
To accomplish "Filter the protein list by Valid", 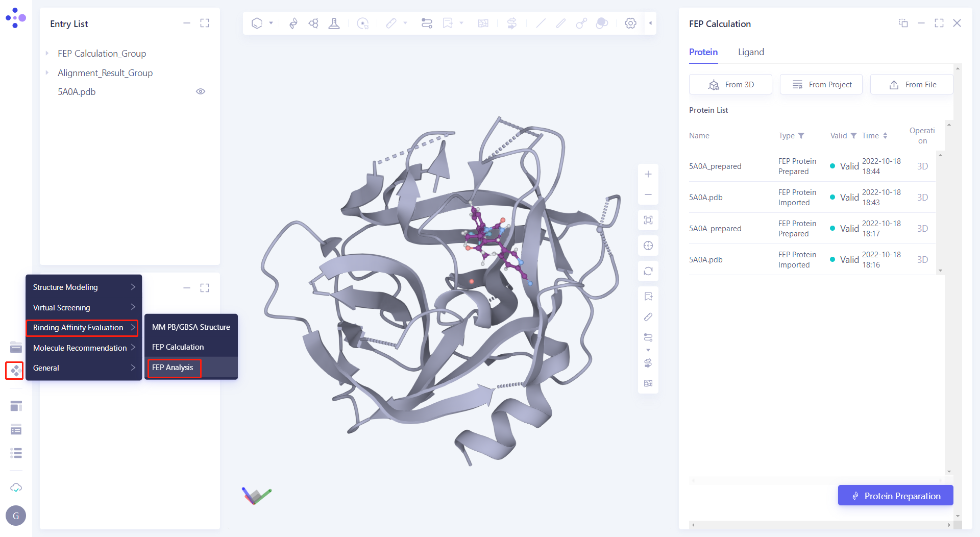I will point(853,136).
